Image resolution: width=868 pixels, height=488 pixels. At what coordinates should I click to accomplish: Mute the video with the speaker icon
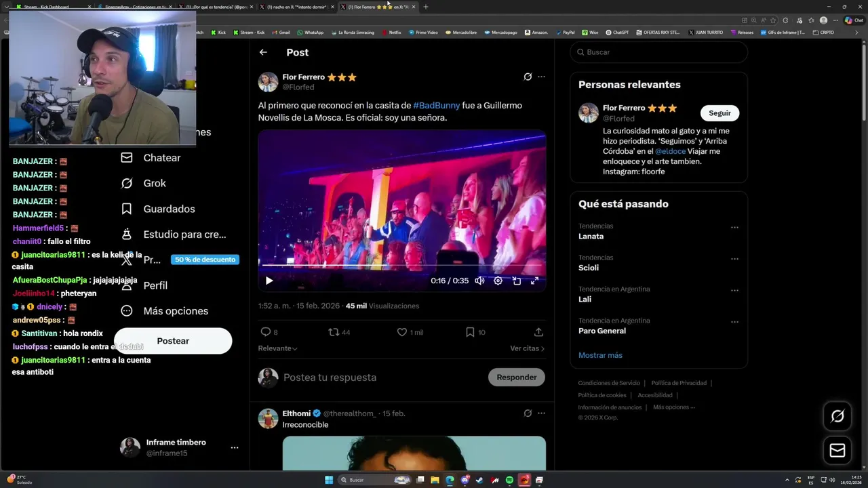[x=479, y=281]
